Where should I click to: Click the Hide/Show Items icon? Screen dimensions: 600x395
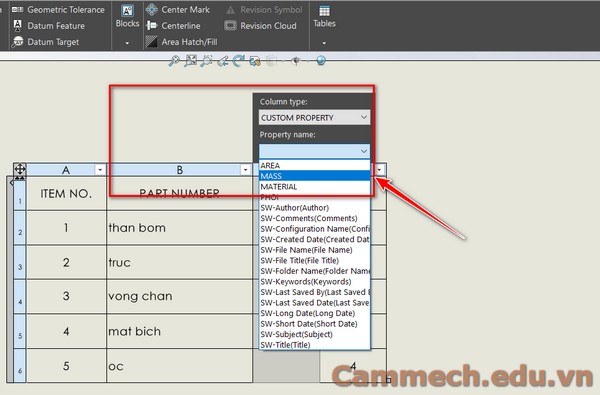296,61
